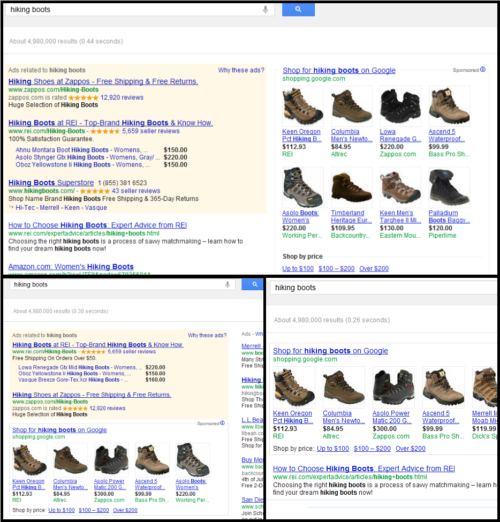Image resolution: width=500 pixels, height=522 pixels.
Task: Select the '$100 – $200' filter in the bottom-right panel
Action: [x=372, y=449]
